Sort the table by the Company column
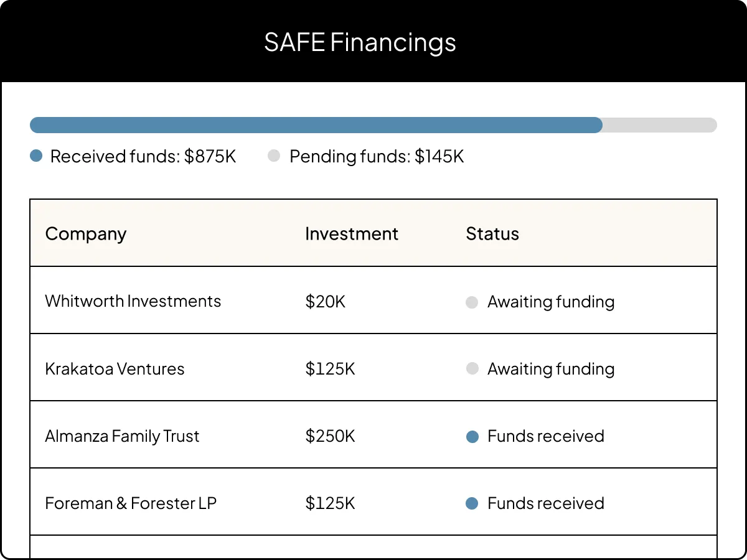 (85, 234)
